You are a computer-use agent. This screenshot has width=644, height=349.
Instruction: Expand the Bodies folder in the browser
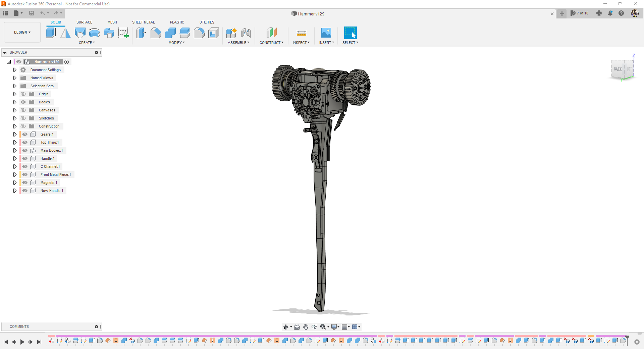[x=15, y=102]
